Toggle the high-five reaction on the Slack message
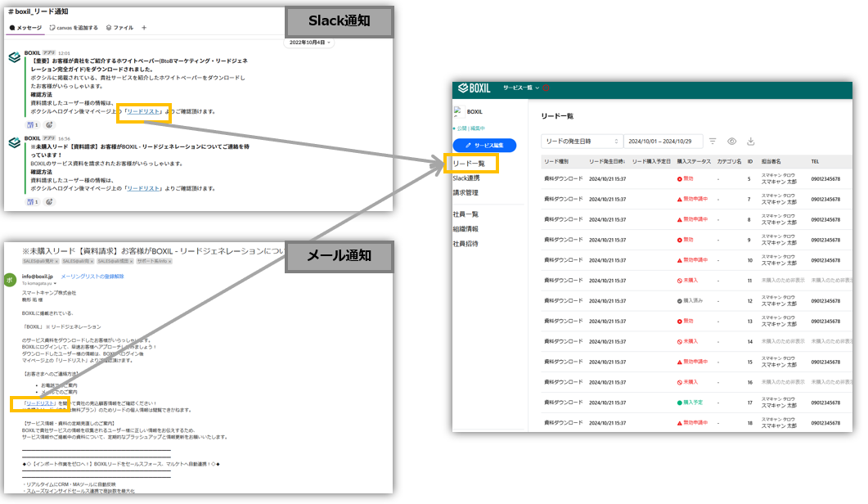Screen dimensions: 868x504 tap(34, 124)
